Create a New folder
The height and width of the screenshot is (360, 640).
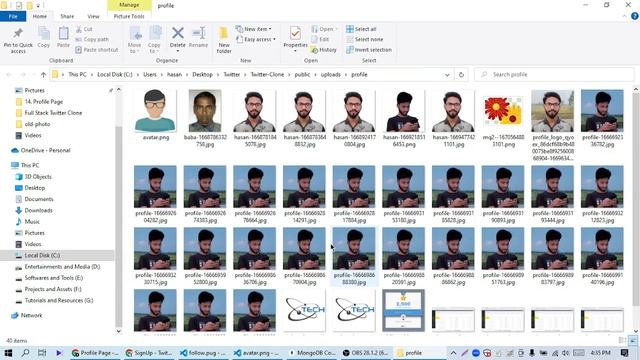[x=224, y=40]
